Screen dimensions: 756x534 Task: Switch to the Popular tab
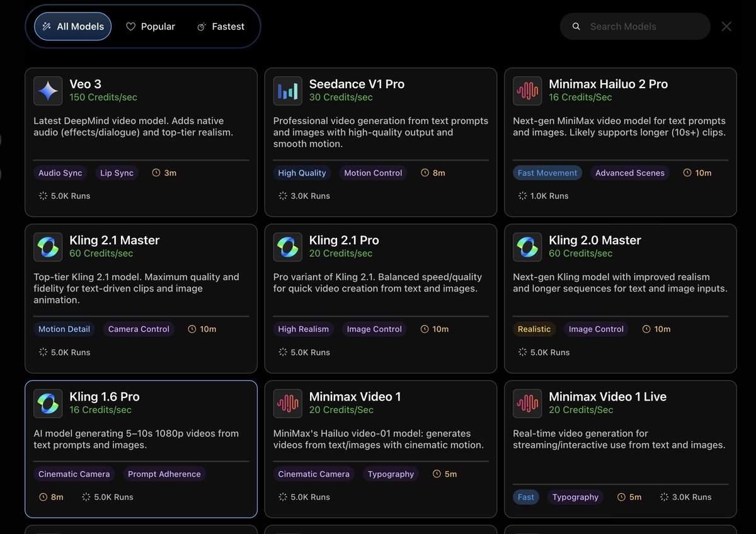tap(151, 26)
